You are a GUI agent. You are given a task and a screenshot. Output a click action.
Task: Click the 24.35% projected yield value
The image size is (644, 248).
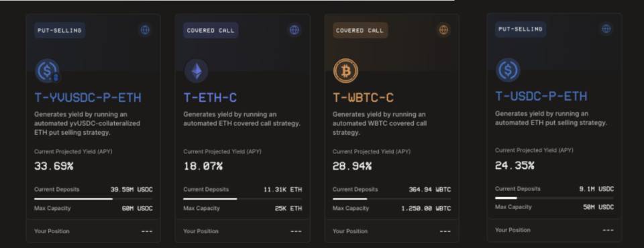pyautogui.click(x=515, y=166)
